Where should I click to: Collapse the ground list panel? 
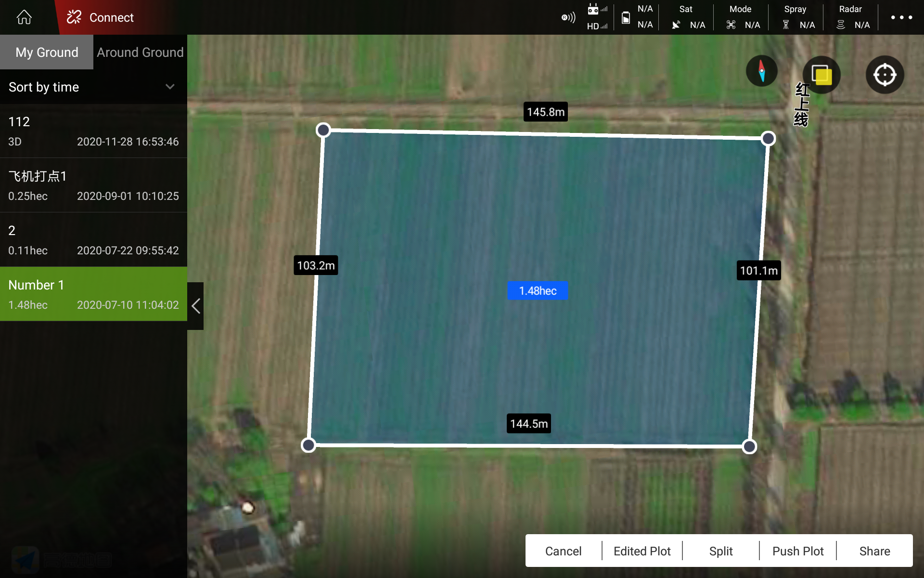(x=195, y=306)
